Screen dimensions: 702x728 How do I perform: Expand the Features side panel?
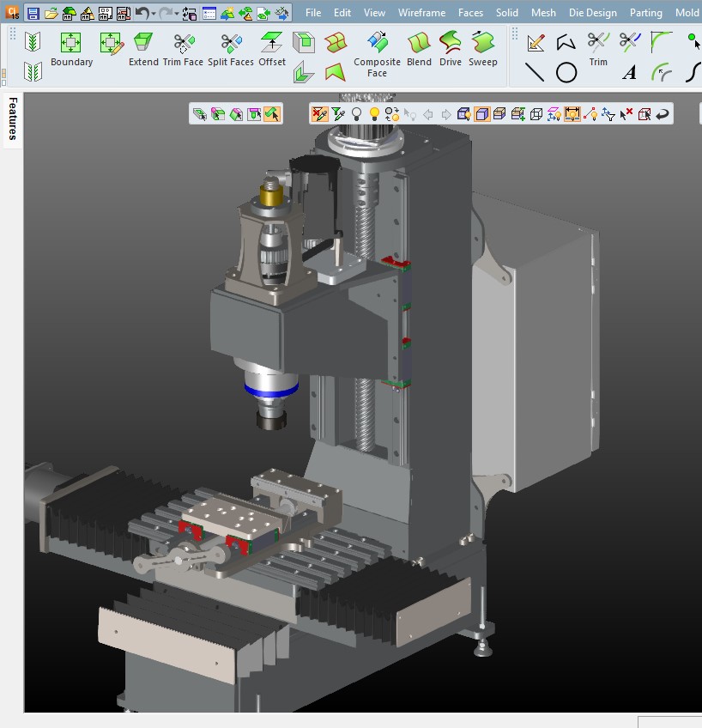click(12, 118)
